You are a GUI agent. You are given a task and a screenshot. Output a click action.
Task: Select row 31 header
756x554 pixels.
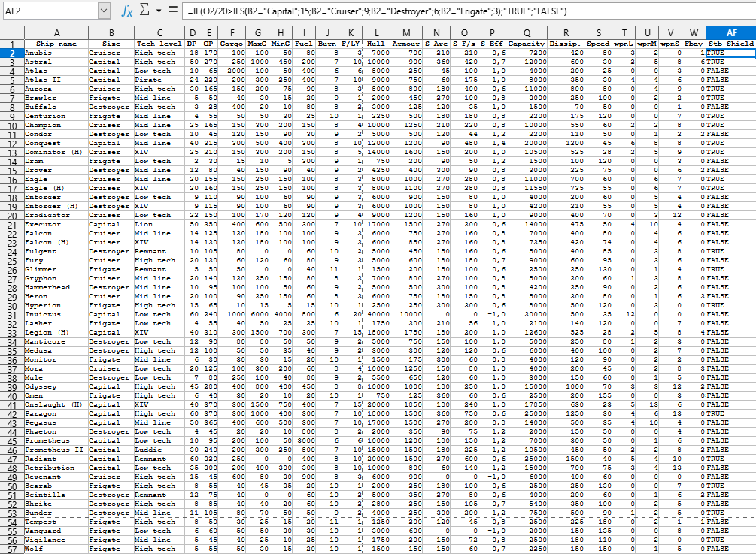click(x=12, y=314)
